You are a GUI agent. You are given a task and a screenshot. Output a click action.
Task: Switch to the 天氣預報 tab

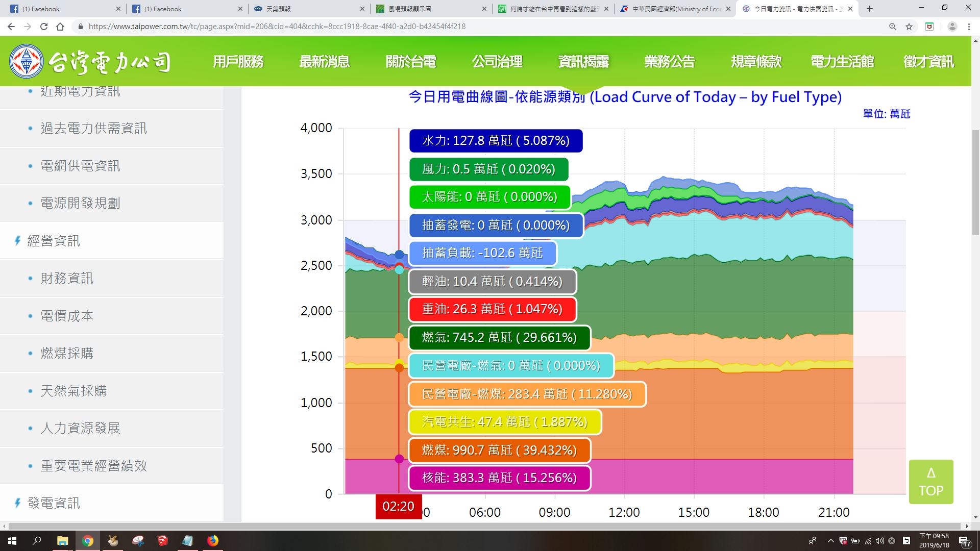pos(309,9)
